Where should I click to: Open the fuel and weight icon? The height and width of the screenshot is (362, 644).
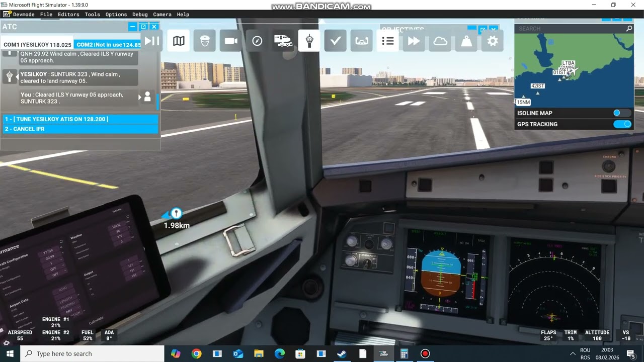(466, 41)
